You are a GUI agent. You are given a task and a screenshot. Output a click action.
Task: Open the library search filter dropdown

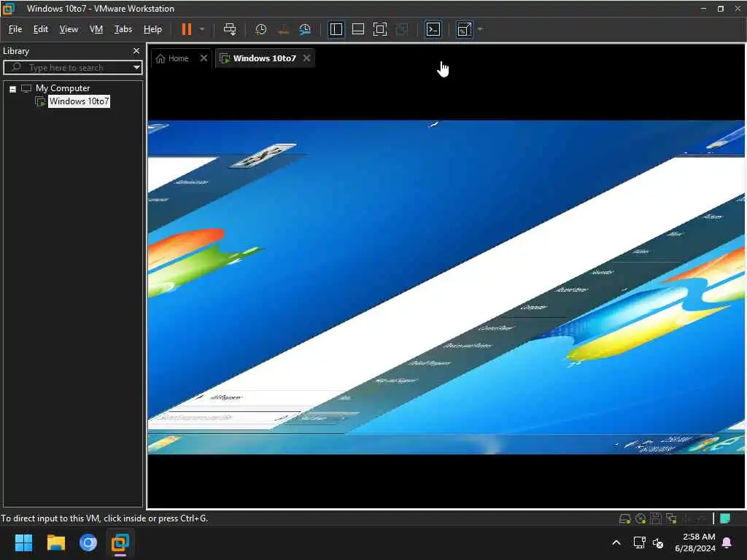tap(136, 68)
